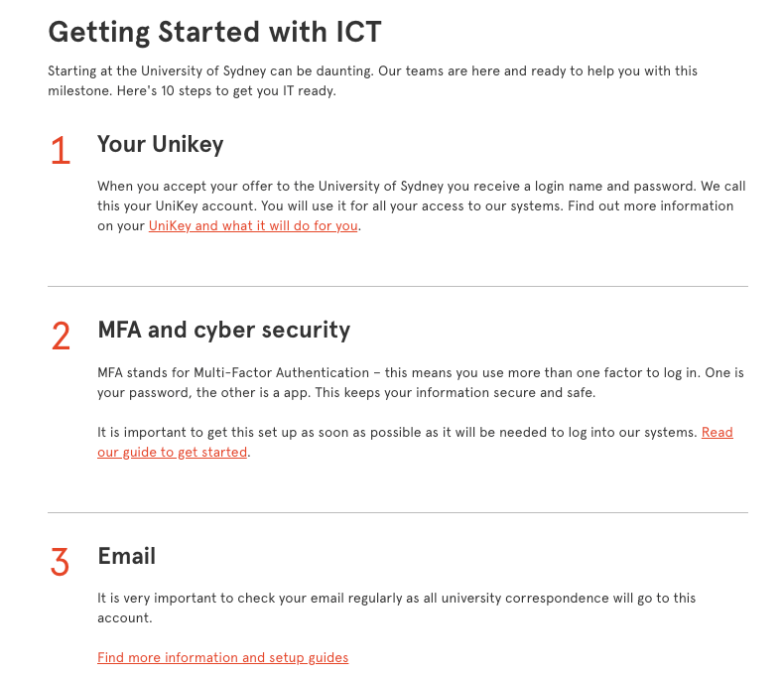Click the red step number 2
Image resolution: width=784 pixels, height=677 pixels.
coord(61,337)
